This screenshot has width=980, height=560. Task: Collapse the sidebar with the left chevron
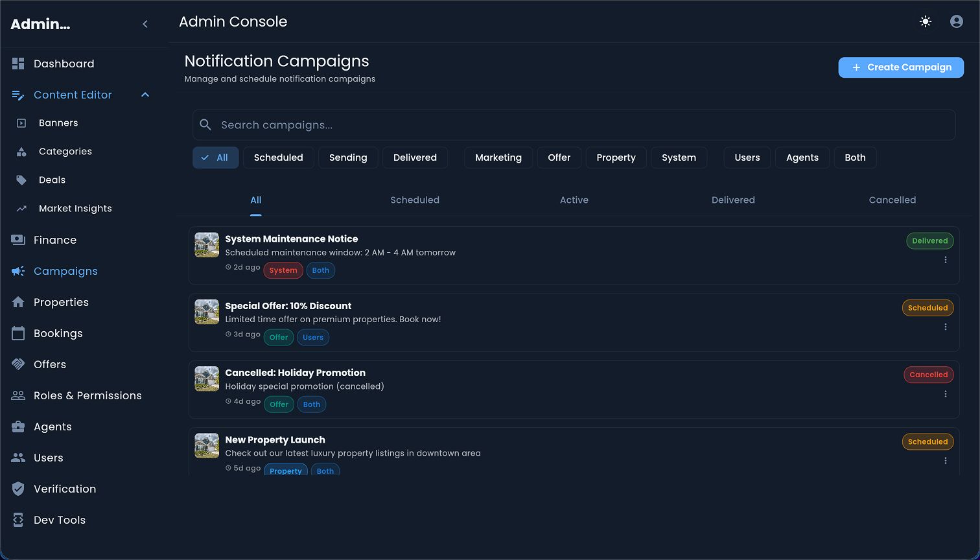pos(145,24)
